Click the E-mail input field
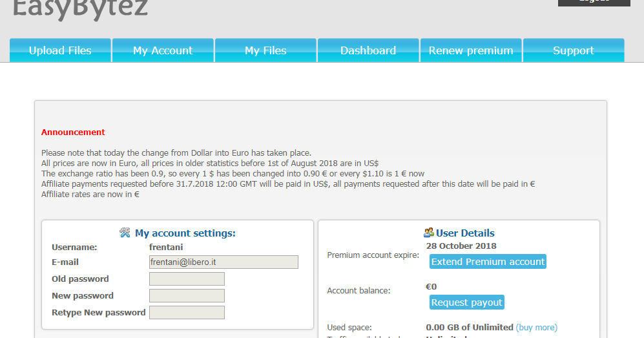This screenshot has height=338, width=644. click(224, 262)
